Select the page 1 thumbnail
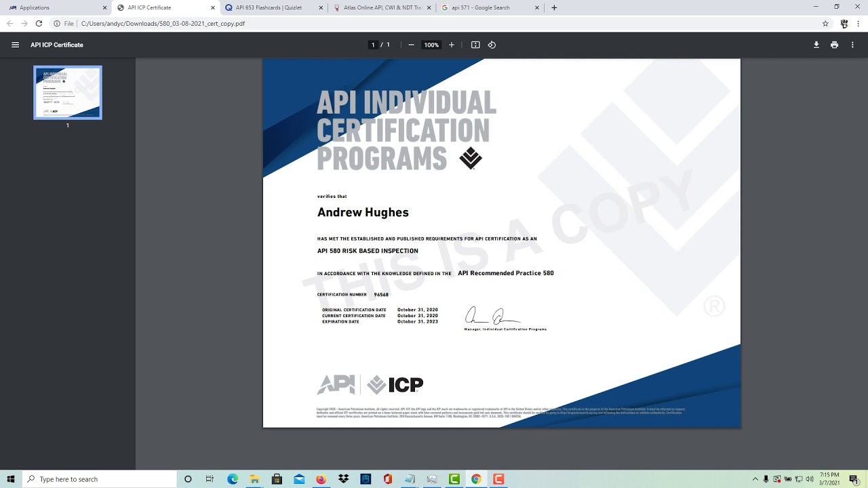This screenshot has width=868, height=488. coord(68,93)
